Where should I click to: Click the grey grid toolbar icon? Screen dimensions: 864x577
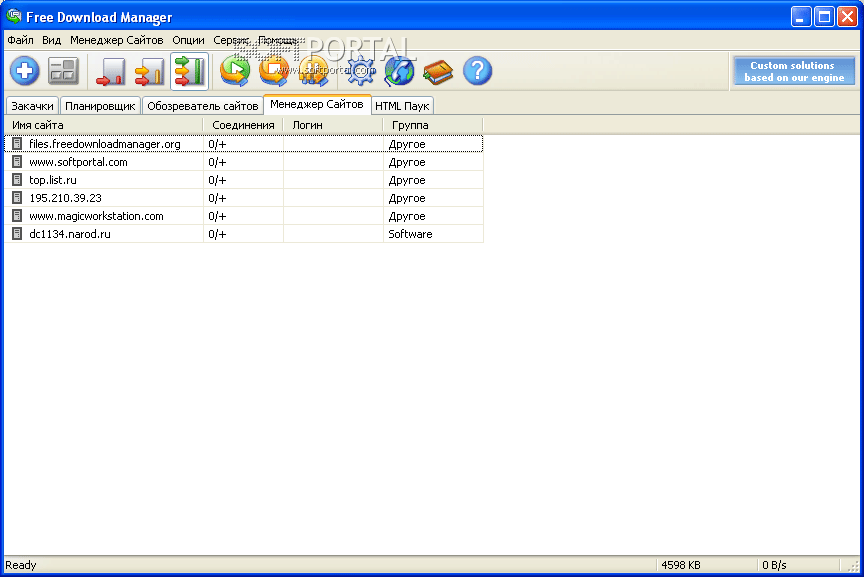(x=63, y=71)
